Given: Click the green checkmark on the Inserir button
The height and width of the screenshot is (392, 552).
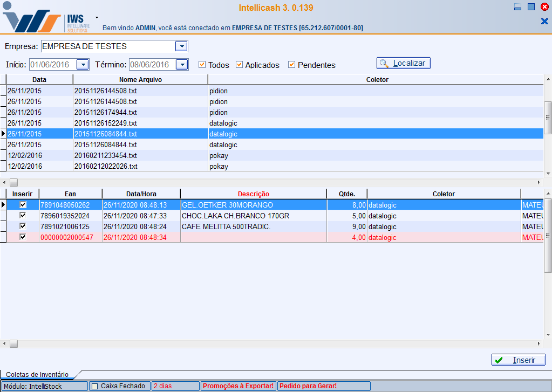Looking at the screenshot, I should click(499, 360).
